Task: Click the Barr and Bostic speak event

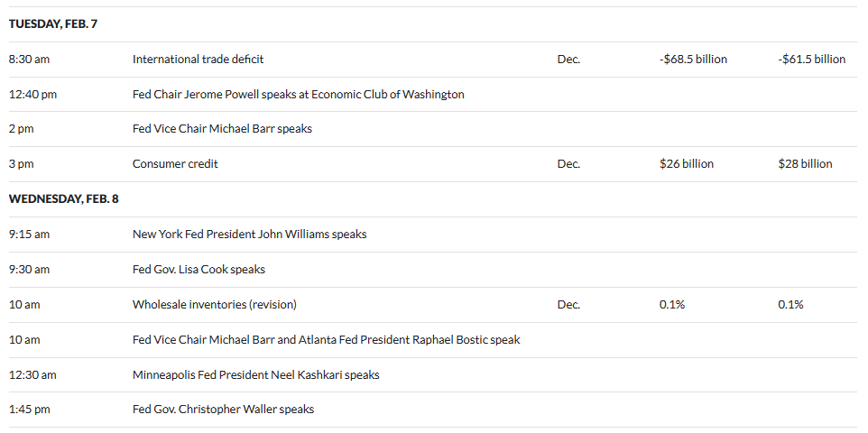Action: [x=326, y=340]
